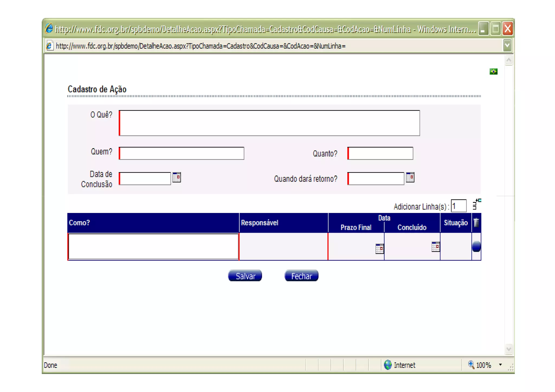Click the Quem? input field
The image size is (555, 392).
182,153
